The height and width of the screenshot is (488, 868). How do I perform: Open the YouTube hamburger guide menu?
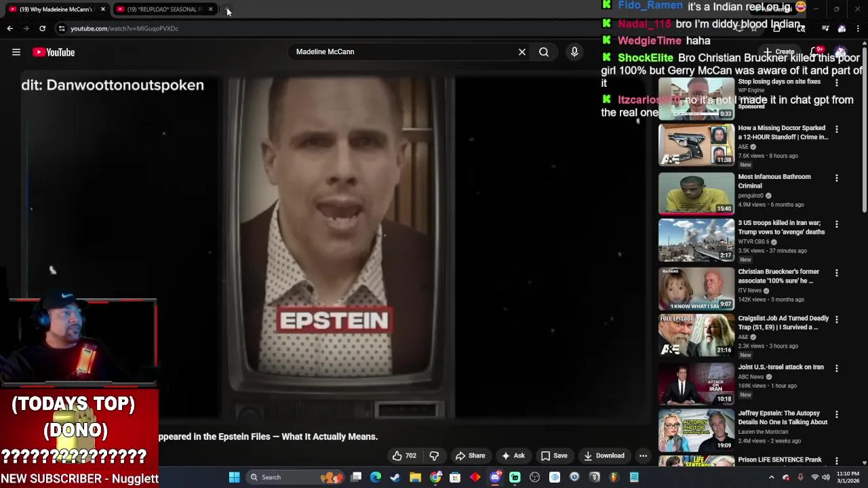click(16, 52)
